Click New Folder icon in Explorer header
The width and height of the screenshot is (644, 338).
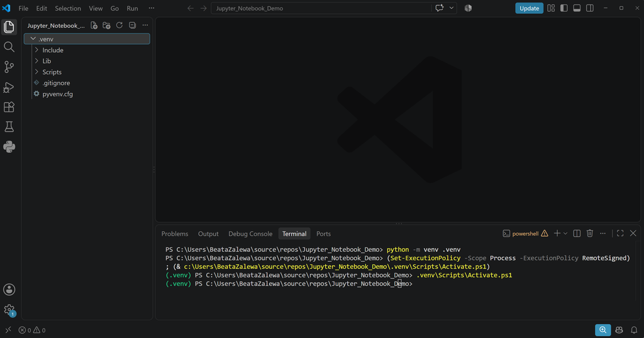[107, 26]
